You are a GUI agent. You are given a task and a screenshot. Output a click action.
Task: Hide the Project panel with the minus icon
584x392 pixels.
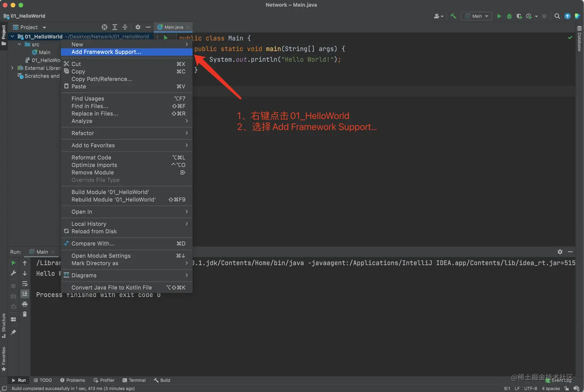148,27
